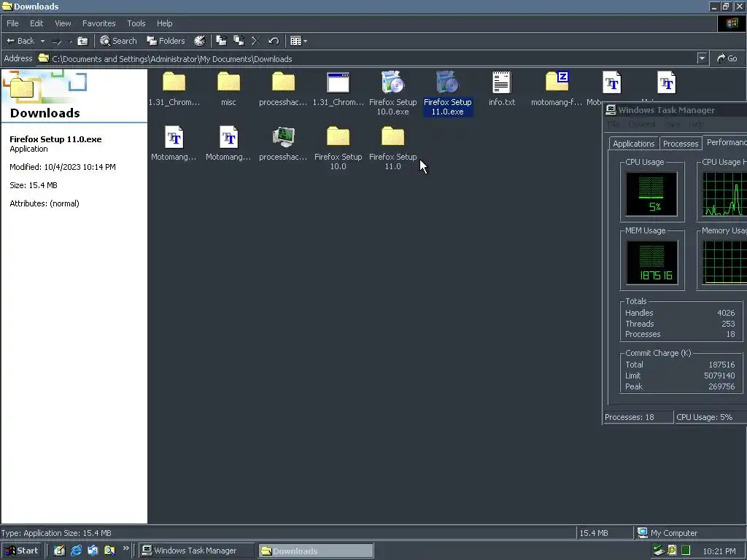
Task: Launch Internet Explorer from Quick Launch
Action: (x=76, y=551)
